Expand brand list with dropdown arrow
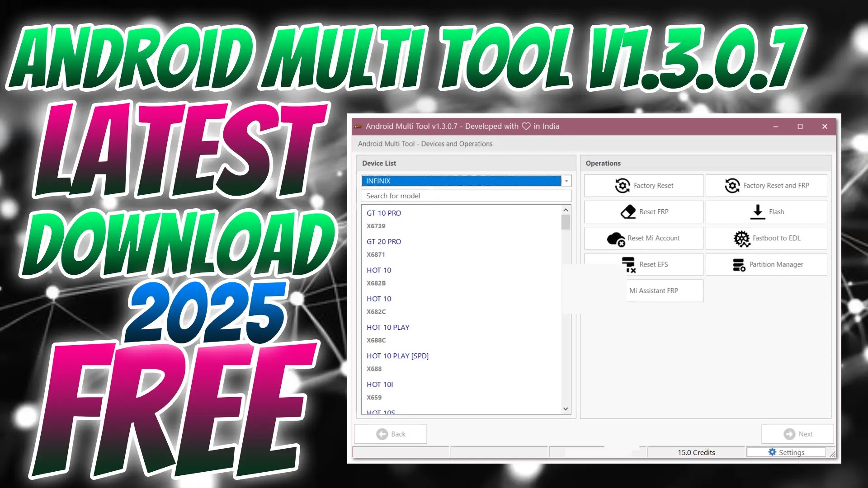Screen dimensions: 868x488 pyautogui.click(x=566, y=181)
